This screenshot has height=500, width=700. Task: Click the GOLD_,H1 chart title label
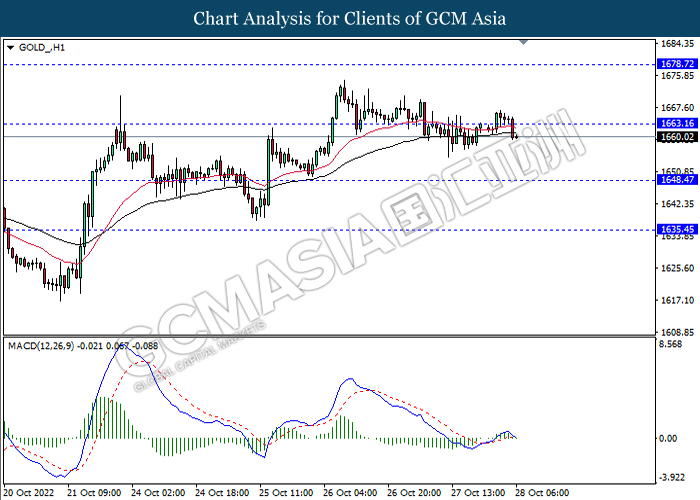coord(42,48)
